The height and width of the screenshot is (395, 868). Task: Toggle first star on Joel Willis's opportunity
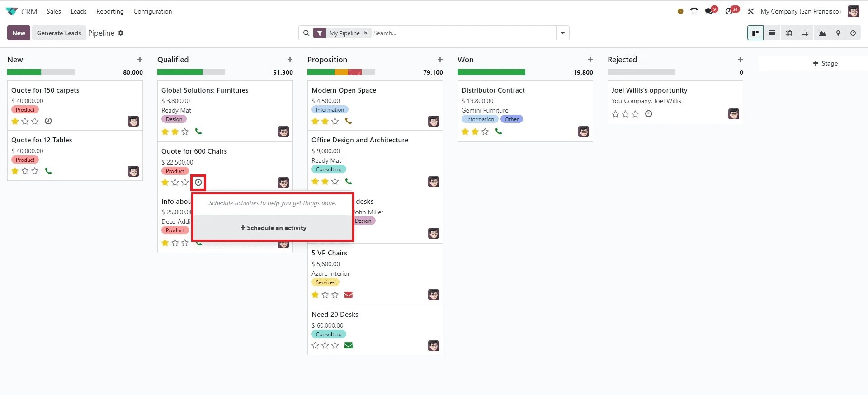[x=615, y=114]
